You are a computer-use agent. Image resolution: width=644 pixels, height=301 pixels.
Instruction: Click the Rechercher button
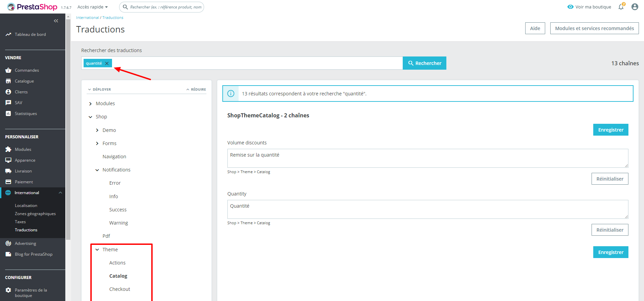click(x=424, y=63)
